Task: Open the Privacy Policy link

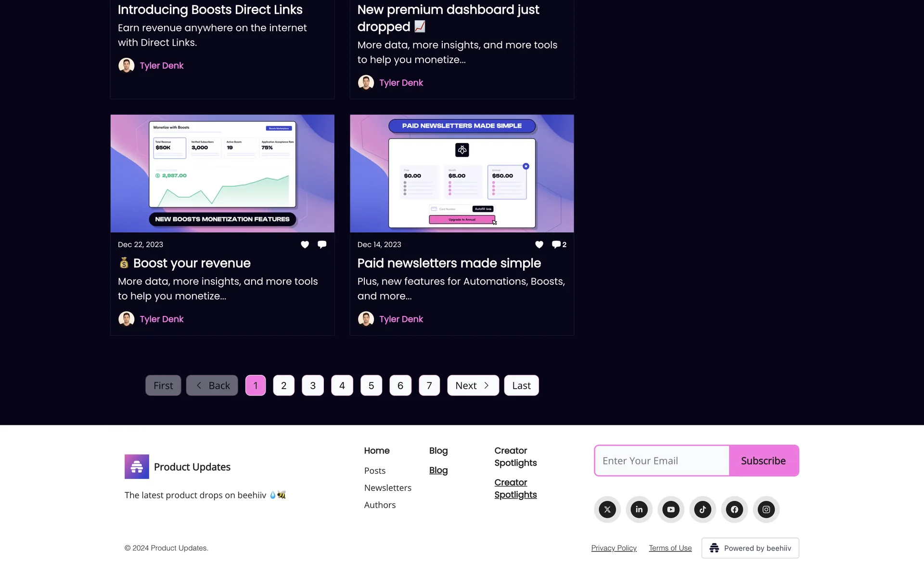Action: [614, 548]
